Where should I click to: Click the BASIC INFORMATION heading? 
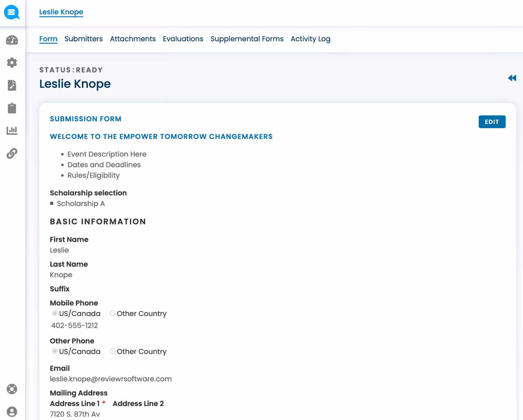pyautogui.click(x=98, y=221)
